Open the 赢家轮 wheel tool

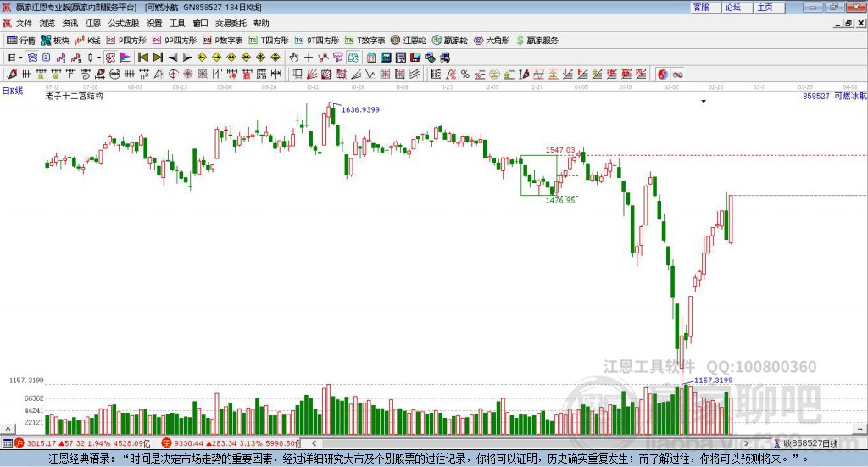coord(450,41)
